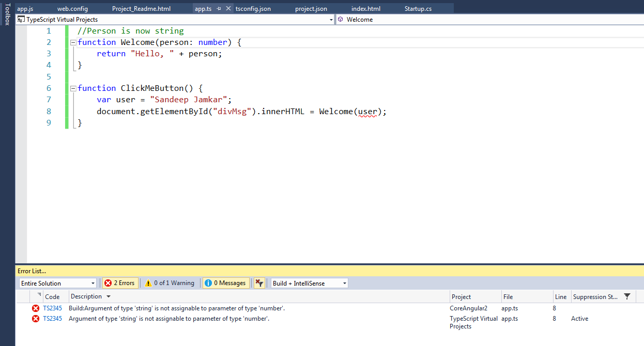Viewport: 644px width, 346px height.
Task: Open the filter icon on Suppression State column
Action: 627,296
